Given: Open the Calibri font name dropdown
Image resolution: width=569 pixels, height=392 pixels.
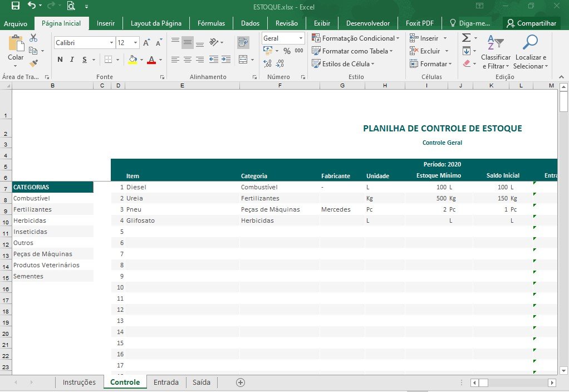Looking at the screenshot, I should coord(111,43).
